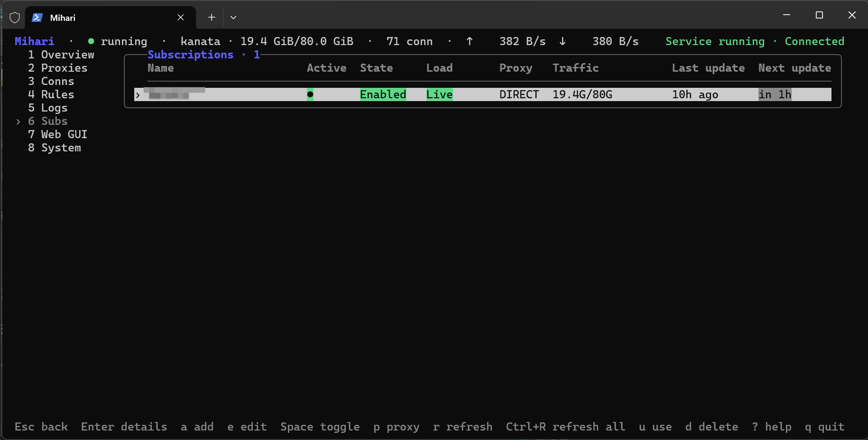This screenshot has width=868, height=440.
Task: Select the Mihari tab
Action: 110,18
